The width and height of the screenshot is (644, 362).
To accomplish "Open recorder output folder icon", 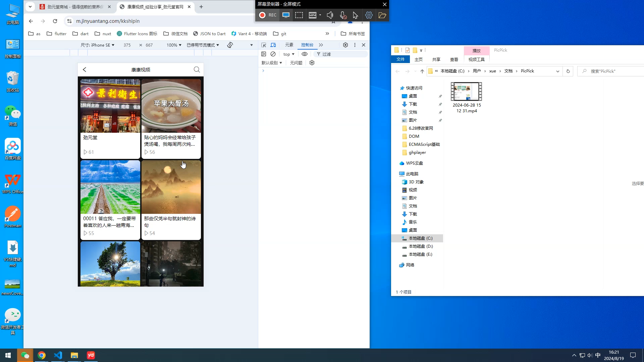I will point(382,15).
